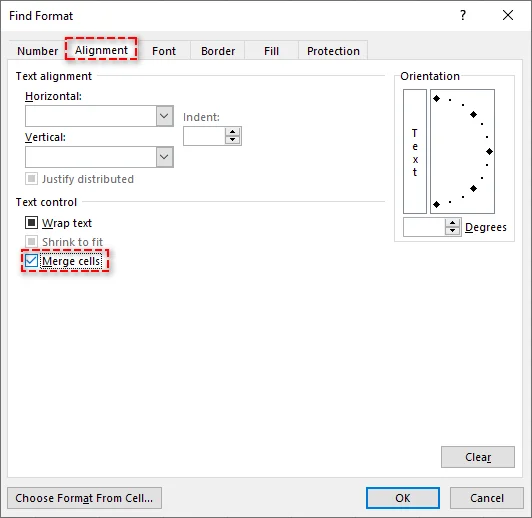Click the Indent number field

pos(204,136)
